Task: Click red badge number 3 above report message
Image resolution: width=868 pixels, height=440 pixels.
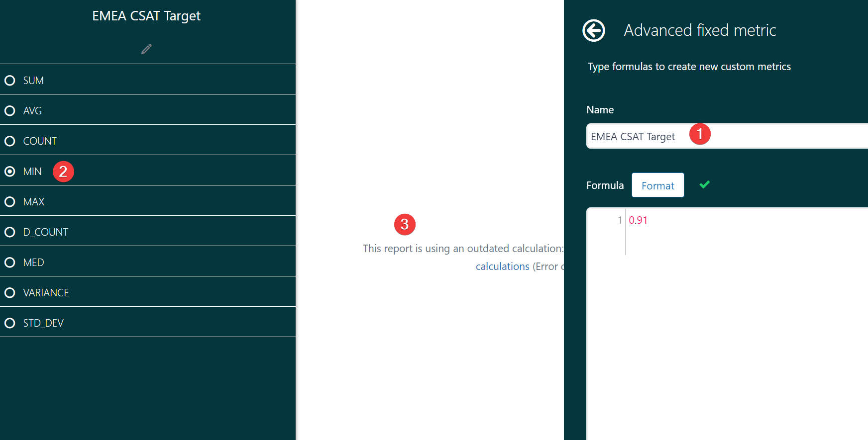Action: 405,225
